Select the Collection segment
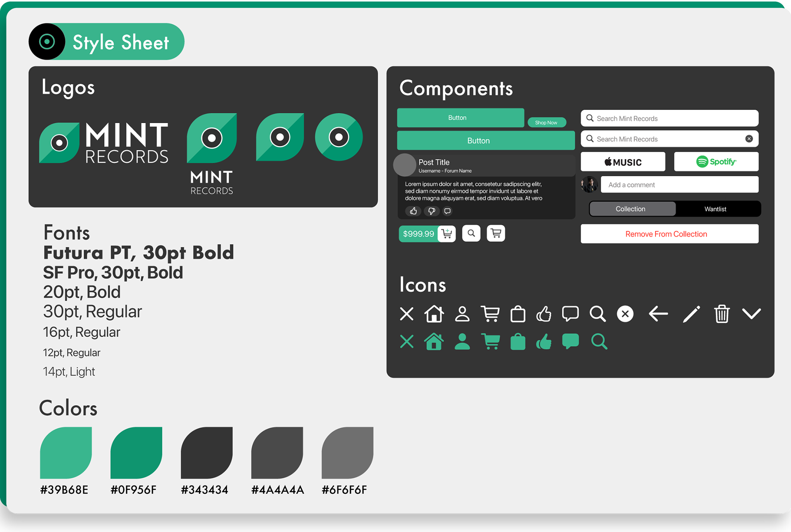Viewport: 791px width, 532px height. tap(630, 209)
